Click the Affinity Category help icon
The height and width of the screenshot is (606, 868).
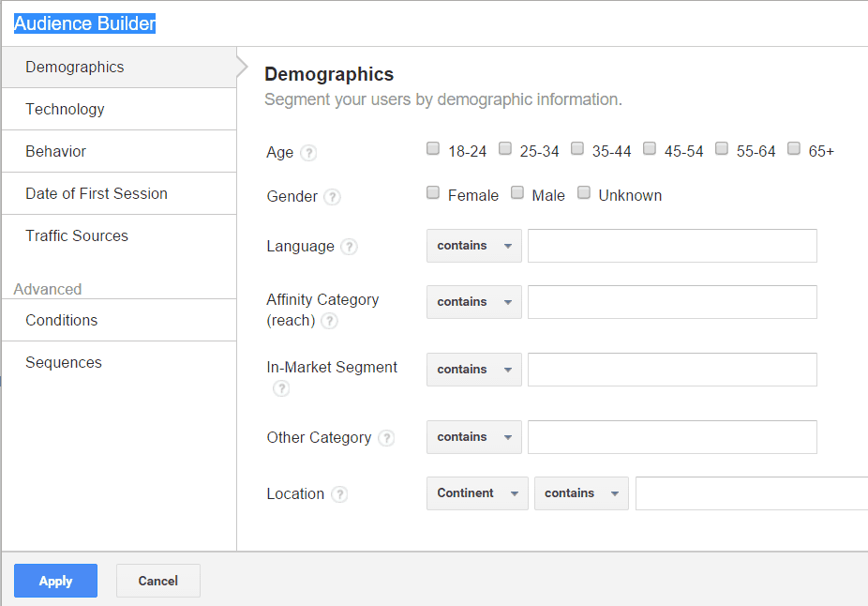pyautogui.click(x=329, y=321)
